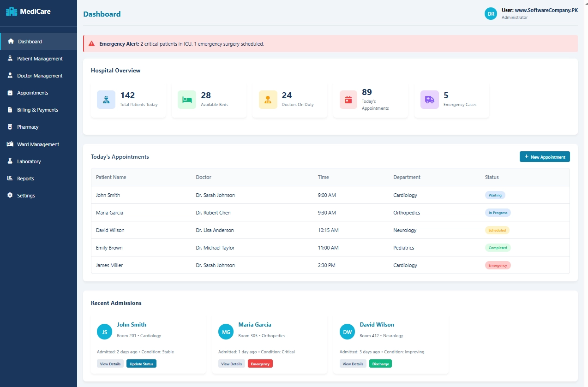Viewport: 588px width, 387px height.
Task: Open the Reports chart icon
Action: 9,179
